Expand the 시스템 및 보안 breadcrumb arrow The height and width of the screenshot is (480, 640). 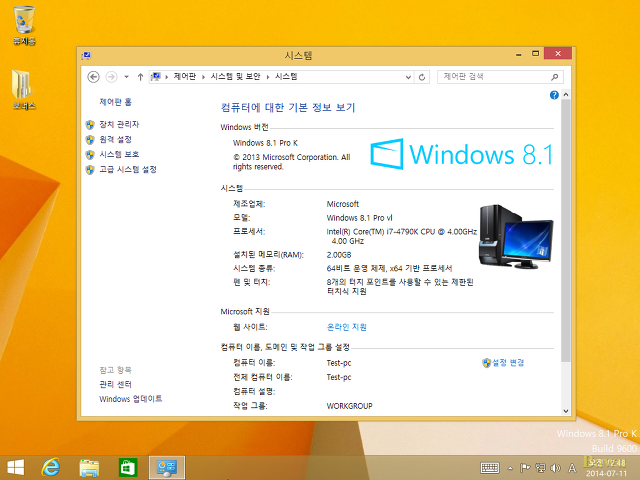pyautogui.click(x=268, y=77)
